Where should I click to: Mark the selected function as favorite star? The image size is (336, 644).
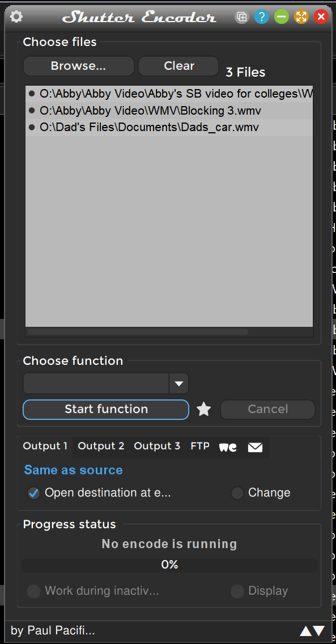(x=203, y=409)
